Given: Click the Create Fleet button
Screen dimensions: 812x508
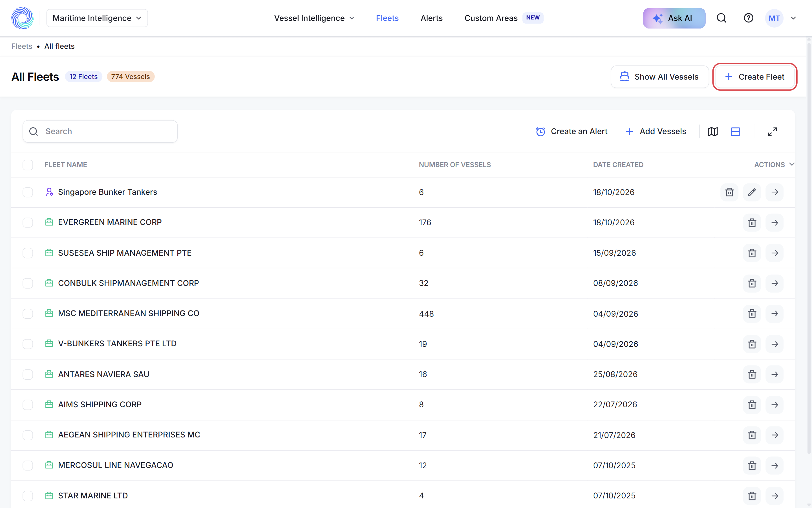Looking at the screenshot, I should (754, 76).
